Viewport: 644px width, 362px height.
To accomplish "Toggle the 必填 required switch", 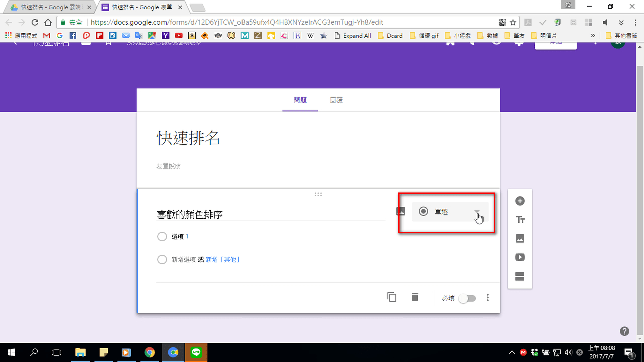I will (467, 298).
